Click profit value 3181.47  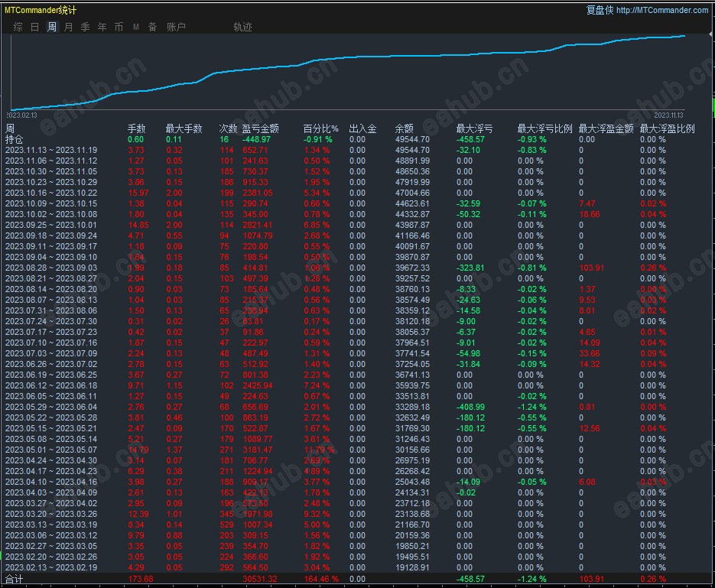(258, 450)
